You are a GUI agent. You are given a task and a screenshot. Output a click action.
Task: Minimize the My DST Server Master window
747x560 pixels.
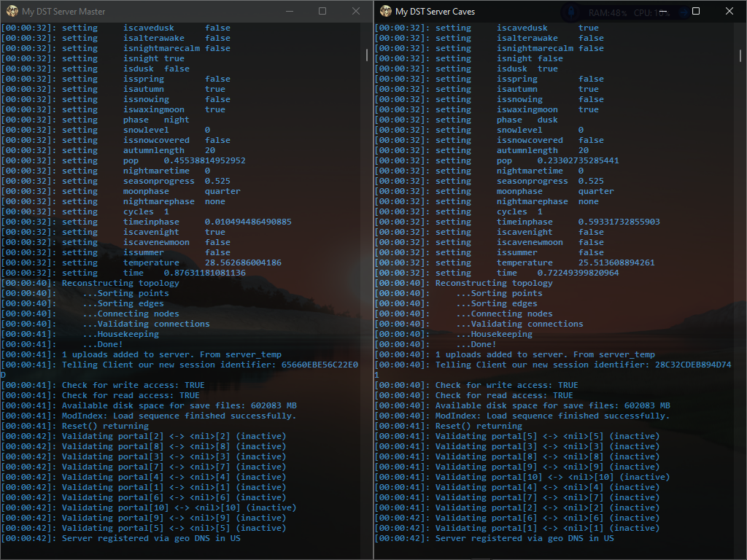(x=289, y=12)
